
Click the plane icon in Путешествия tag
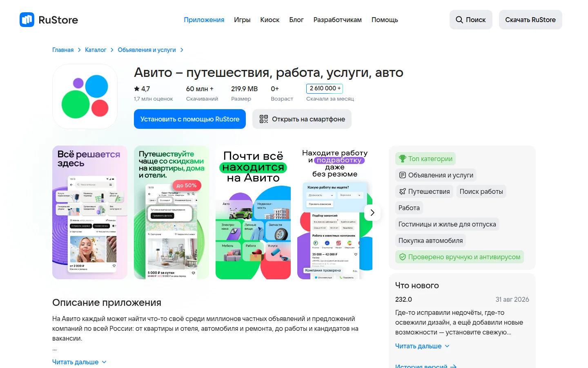(403, 191)
